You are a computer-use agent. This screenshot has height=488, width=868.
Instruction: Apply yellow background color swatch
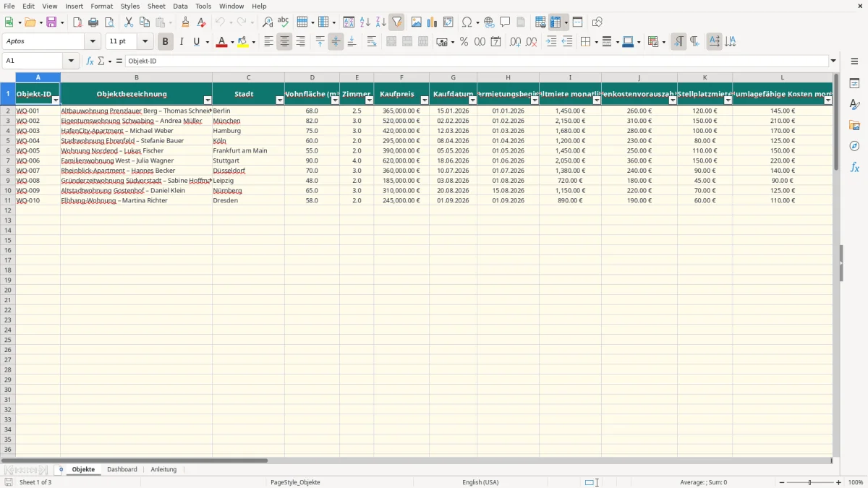243,42
